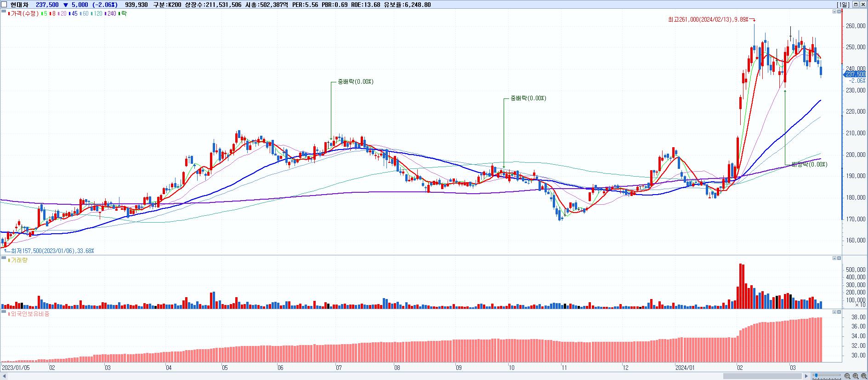Click the 구분:K200 header field
The height and width of the screenshot is (380, 868).
click(x=167, y=5)
